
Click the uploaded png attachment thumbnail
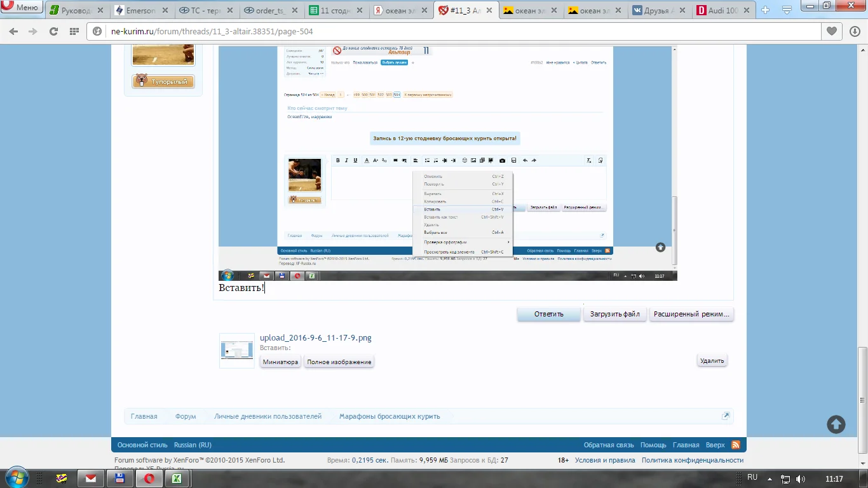(x=236, y=350)
